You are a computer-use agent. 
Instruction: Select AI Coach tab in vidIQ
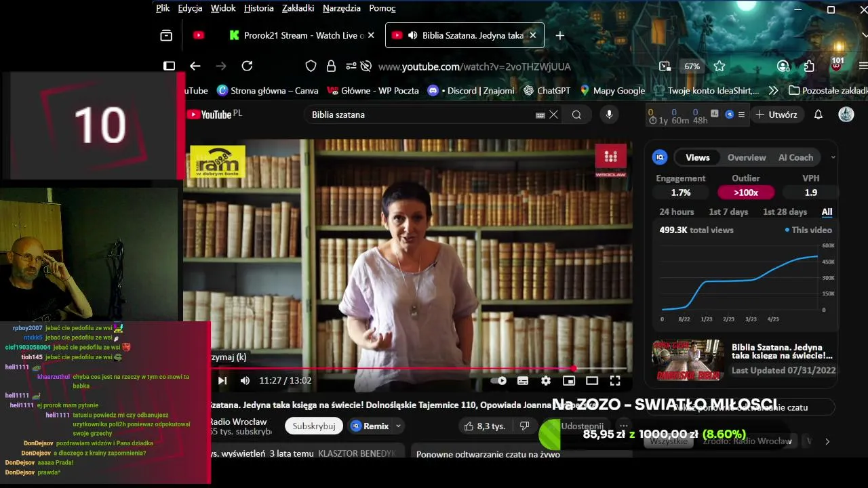pyautogui.click(x=795, y=157)
